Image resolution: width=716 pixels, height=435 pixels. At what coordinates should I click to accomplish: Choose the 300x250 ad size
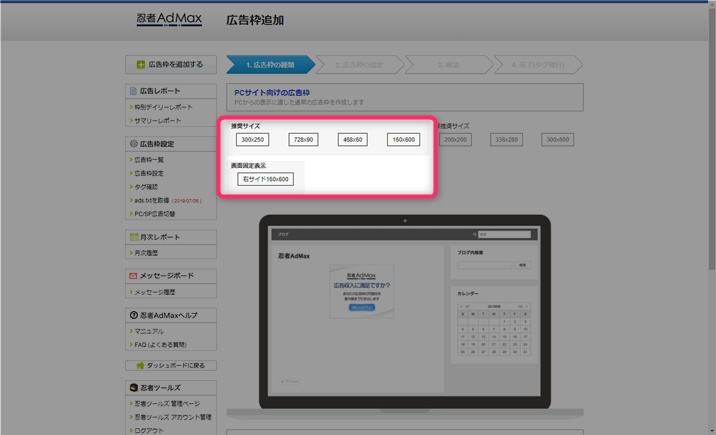pos(253,140)
